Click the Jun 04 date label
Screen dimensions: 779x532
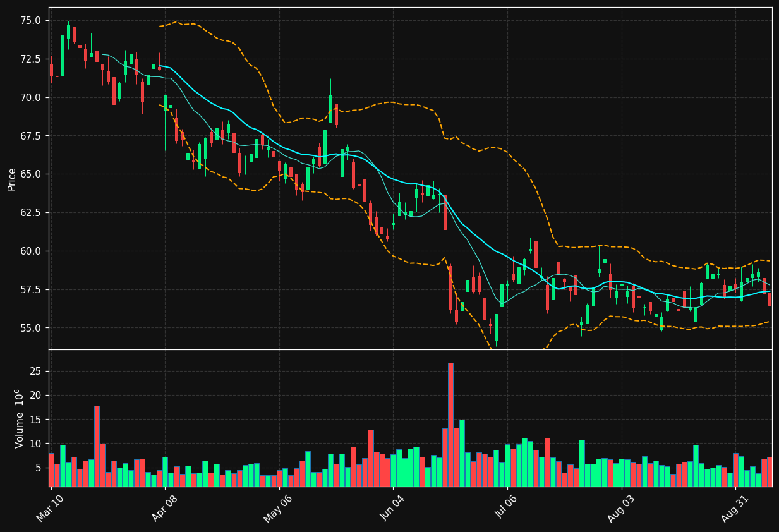(392, 509)
